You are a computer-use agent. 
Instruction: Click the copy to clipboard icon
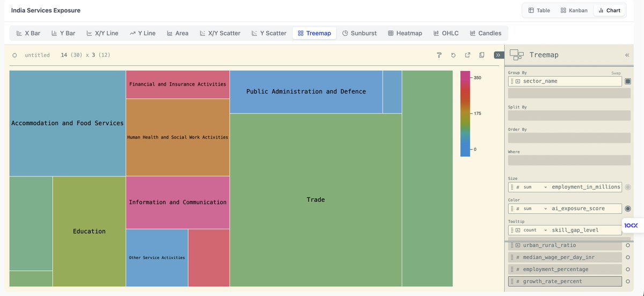point(481,55)
